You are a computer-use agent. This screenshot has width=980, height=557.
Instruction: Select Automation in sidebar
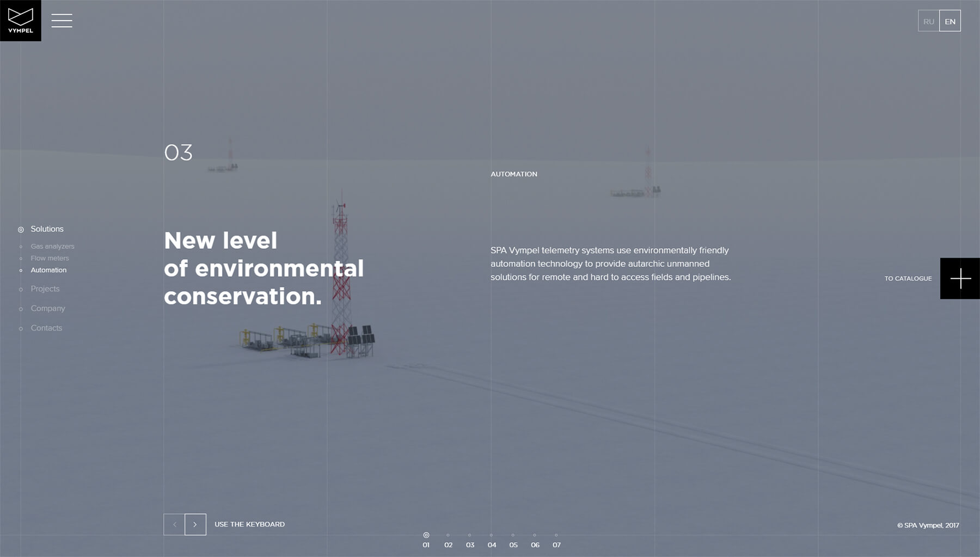coord(48,270)
